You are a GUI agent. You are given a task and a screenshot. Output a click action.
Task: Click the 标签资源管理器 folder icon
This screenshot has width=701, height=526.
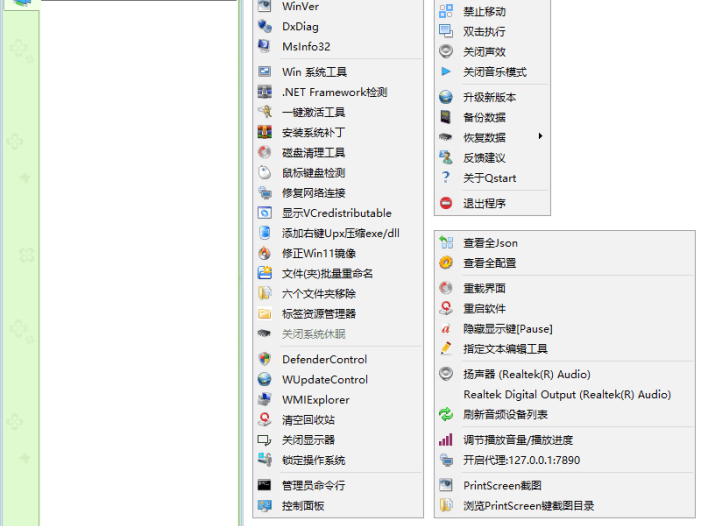point(265,314)
